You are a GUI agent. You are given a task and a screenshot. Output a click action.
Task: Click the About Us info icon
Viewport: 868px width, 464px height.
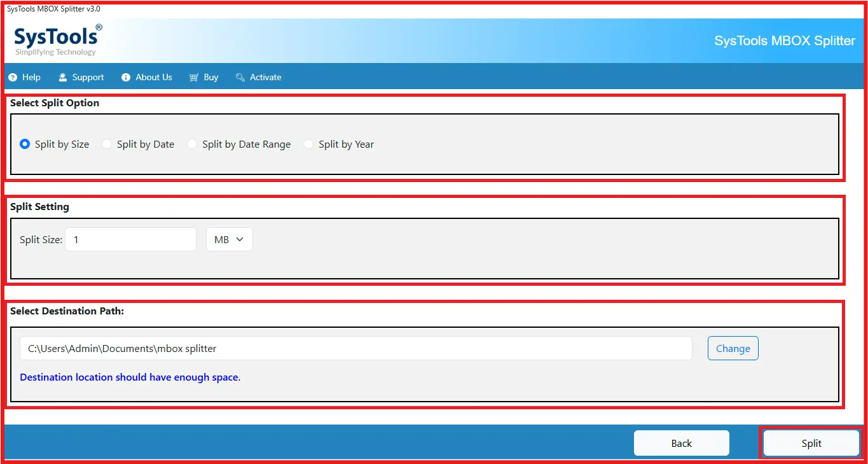(x=126, y=77)
